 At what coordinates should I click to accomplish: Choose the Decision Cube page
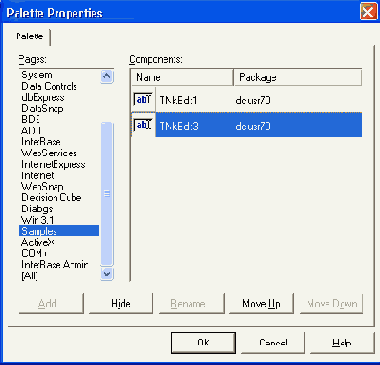point(51,197)
